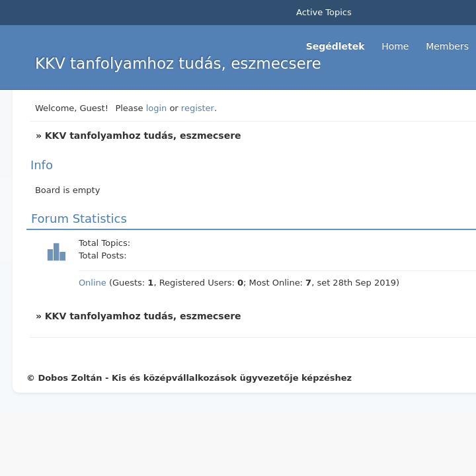Viewport: 476px width, 476px height.
Task: Click the top breadcrumb forum name
Action: (x=142, y=136)
